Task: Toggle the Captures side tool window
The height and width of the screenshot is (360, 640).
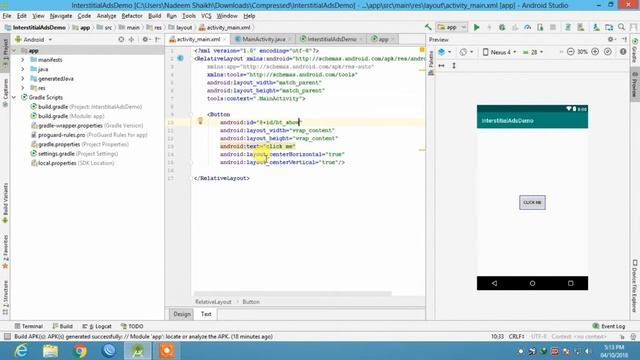Action: pyautogui.click(x=5, y=93)
